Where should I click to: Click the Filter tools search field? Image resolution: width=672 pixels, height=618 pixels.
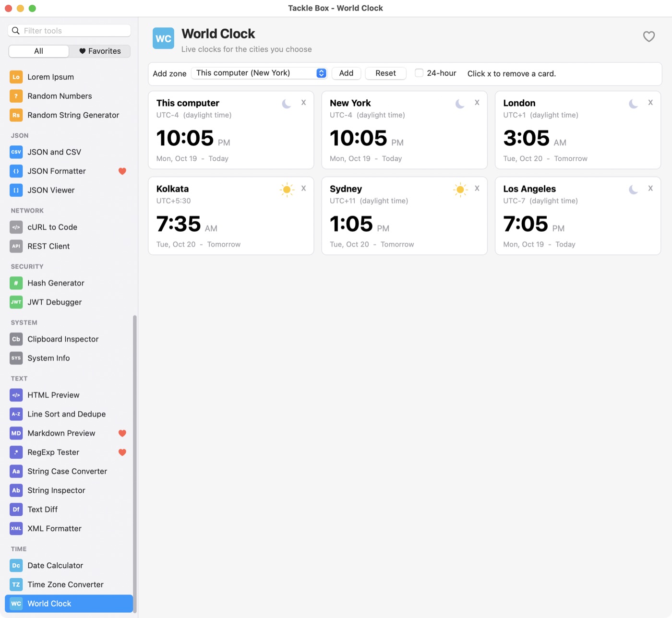click(69, 31)
